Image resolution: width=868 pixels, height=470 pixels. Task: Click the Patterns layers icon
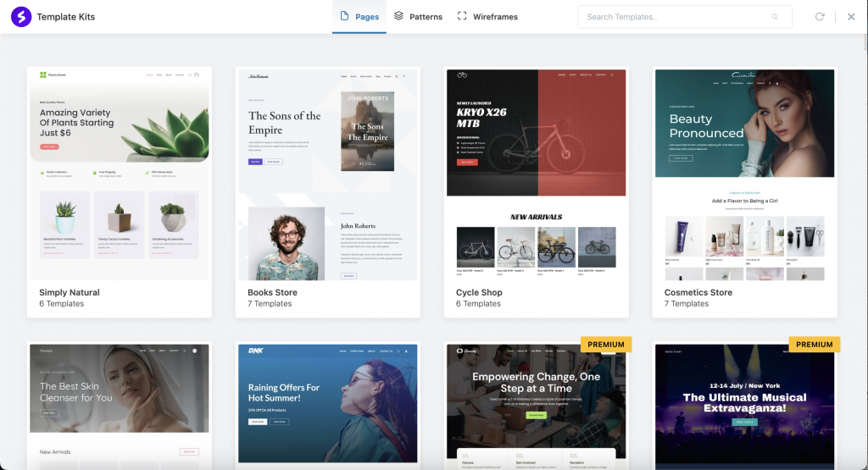[398, 16]
